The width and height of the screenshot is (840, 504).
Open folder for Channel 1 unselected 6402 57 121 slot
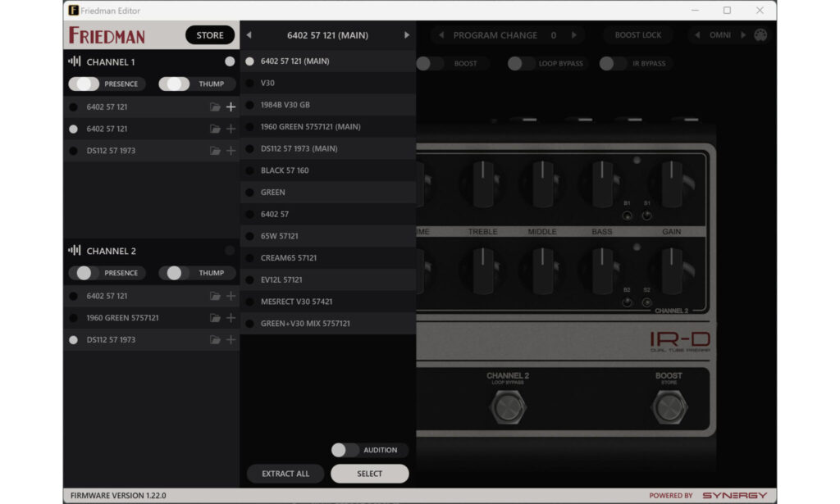tap(215, 107)
